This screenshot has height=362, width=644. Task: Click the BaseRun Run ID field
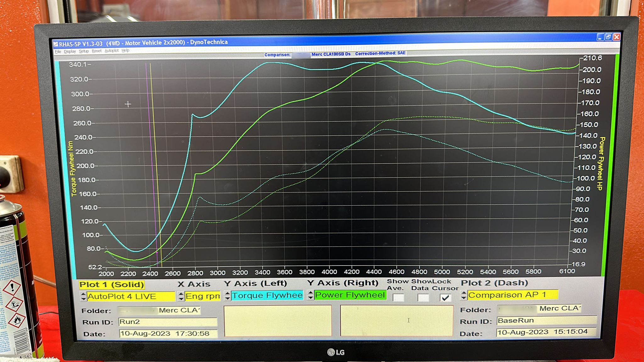click(547, 321)
